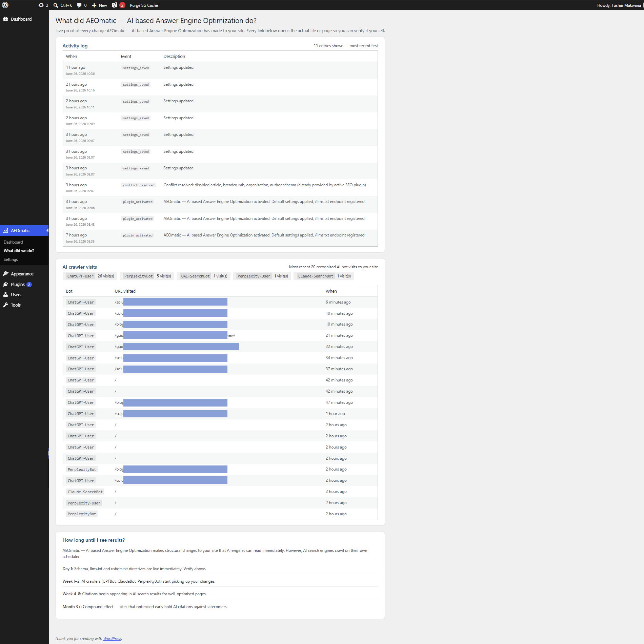Select What did we do? submenu item
The image size is (644, 644).
tap(19, 250)
